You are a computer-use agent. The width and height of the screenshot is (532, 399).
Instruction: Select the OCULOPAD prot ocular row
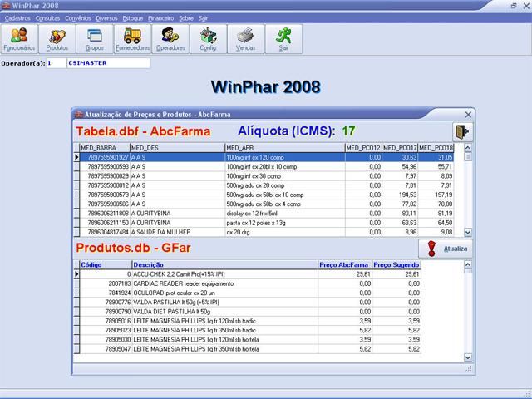click(247, 293)
